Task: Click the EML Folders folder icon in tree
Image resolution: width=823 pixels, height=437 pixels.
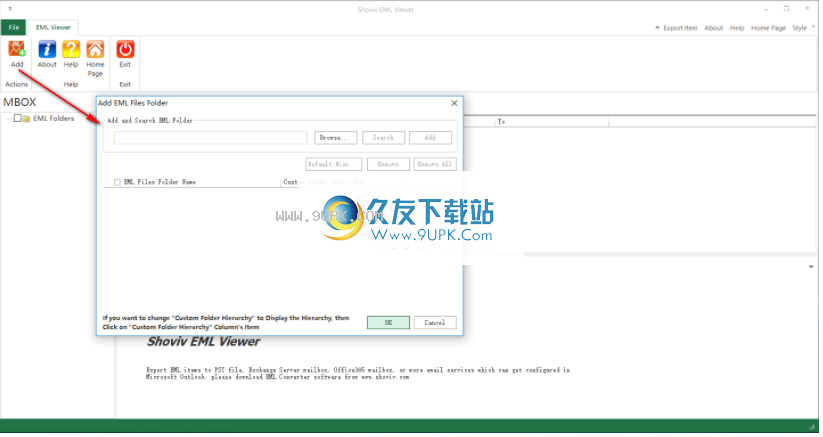Action: click(x=26, y=119)
